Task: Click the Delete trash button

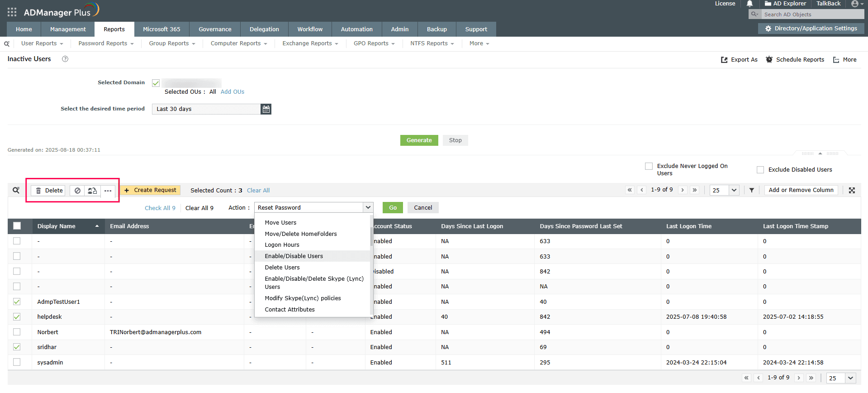Action: pos(49,191)
